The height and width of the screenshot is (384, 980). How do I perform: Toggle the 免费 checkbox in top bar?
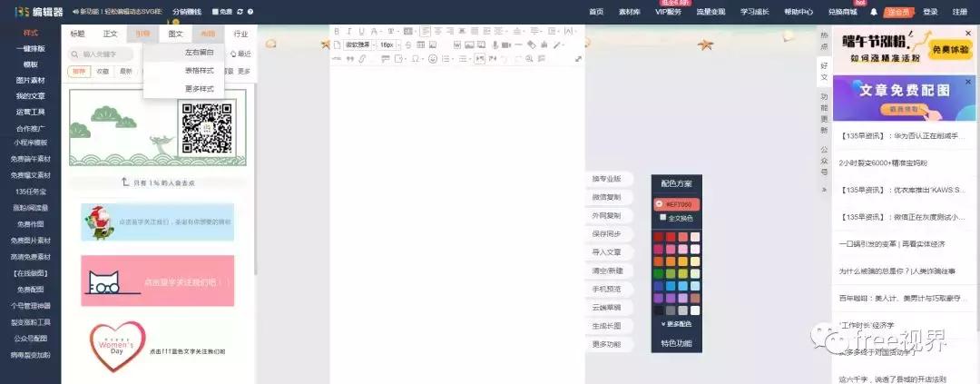pos(215,12)
